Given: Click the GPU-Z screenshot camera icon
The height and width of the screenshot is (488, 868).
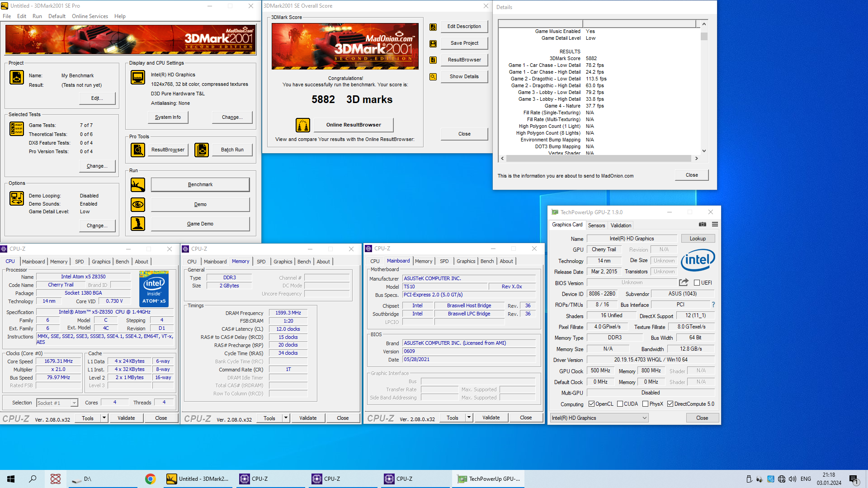Looking at the screenshot, I should (x=702, y=225).
